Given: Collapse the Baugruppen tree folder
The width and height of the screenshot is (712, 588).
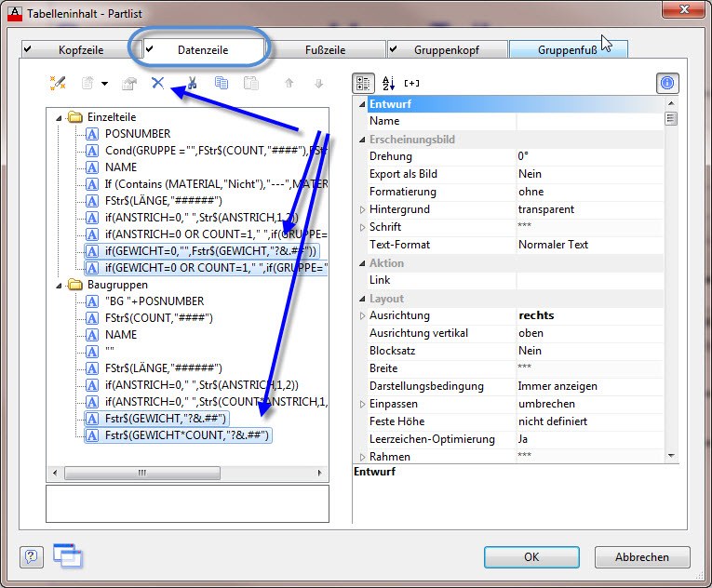Looking at the screenshot, I should pos(59,286).
